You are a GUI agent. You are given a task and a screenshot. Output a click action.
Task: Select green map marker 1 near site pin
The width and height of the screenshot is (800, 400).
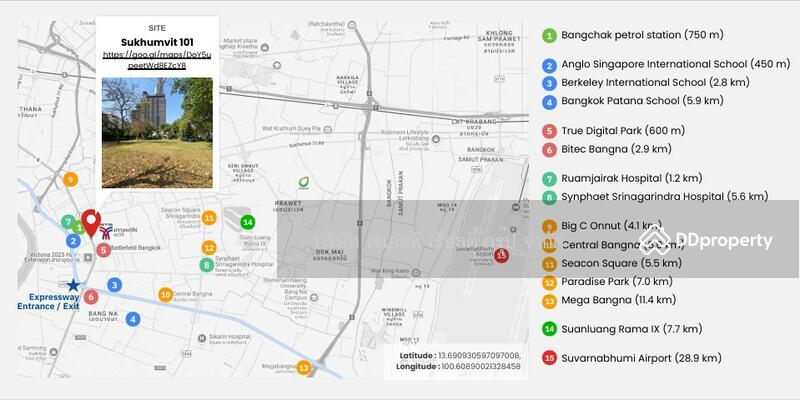coord(79,228)
